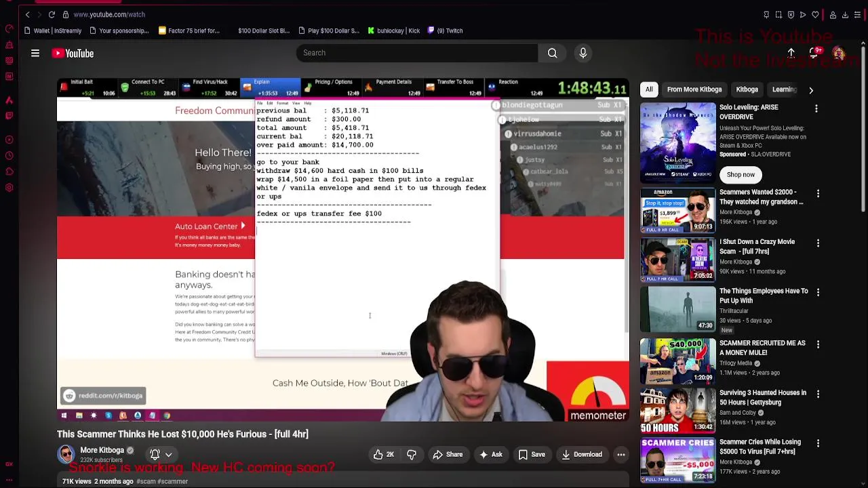The image size is (868, 488).
Task: Click the browser pin toolbar icon
Action: 766,14
